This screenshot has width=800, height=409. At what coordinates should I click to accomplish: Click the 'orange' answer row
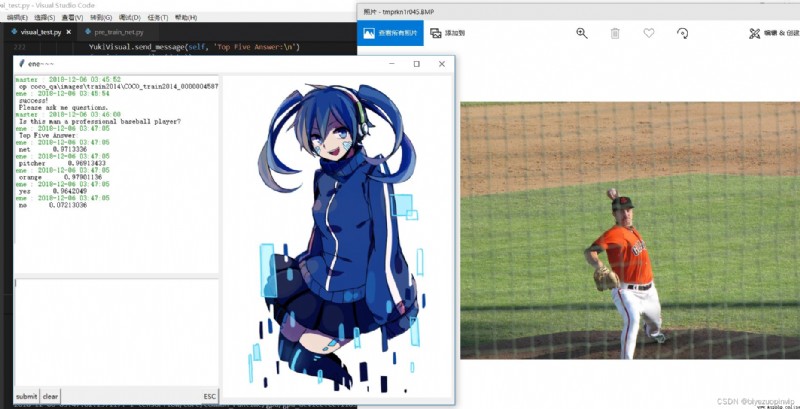point(61,177)
